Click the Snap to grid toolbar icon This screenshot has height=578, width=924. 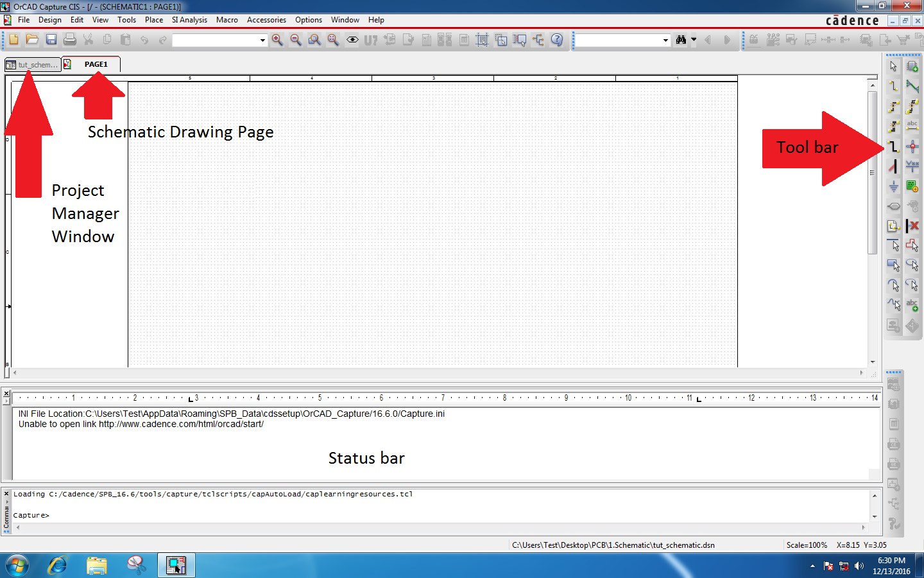pyautogui.click(x=481, y=40)
